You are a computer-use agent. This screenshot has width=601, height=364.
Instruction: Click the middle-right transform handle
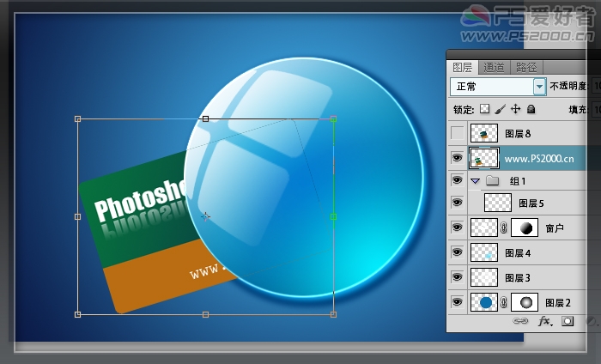pos(333,217)
